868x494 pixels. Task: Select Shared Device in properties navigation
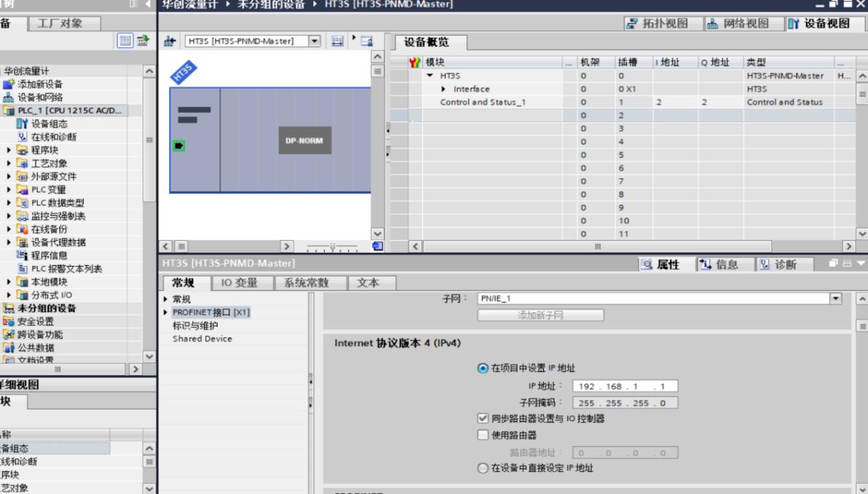[x=203, y=338]
